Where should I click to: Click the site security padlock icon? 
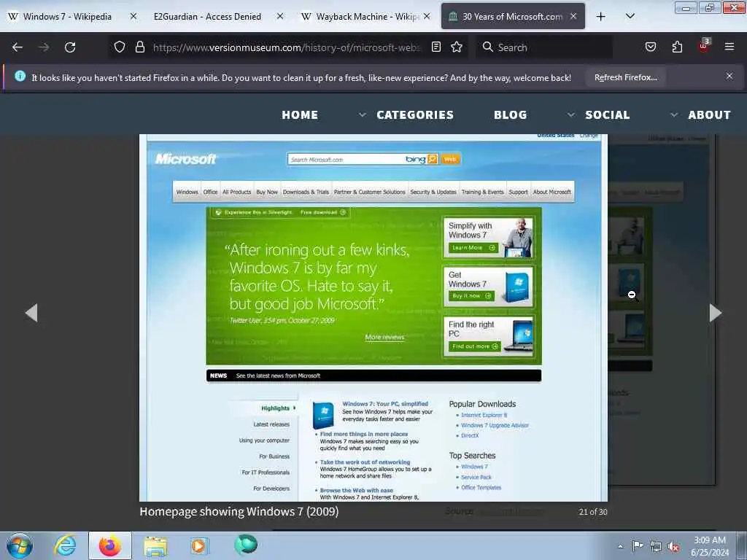[x=139, y=47]
